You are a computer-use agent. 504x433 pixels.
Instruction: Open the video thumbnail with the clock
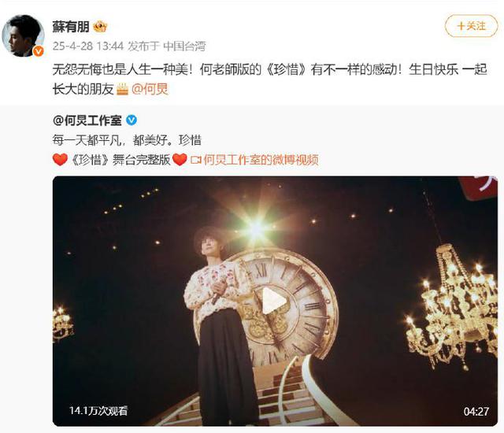pos(275,301)
